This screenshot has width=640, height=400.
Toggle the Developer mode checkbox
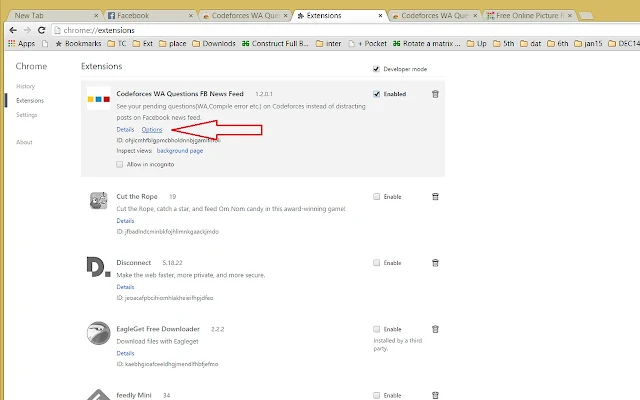[376, 69]
